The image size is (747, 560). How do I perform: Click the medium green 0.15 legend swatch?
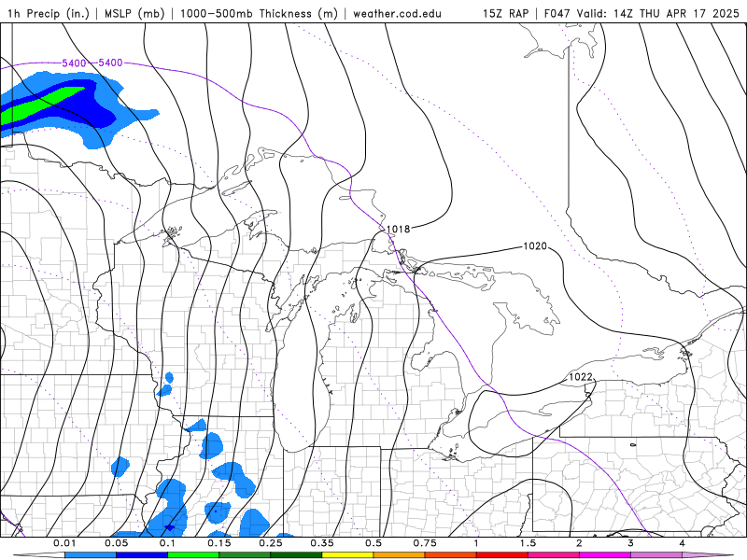245,555
